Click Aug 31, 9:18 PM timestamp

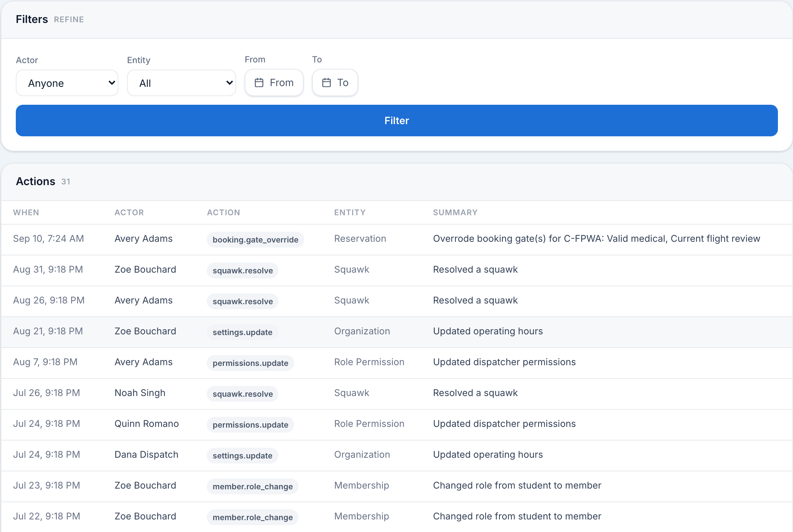(48, 269)
